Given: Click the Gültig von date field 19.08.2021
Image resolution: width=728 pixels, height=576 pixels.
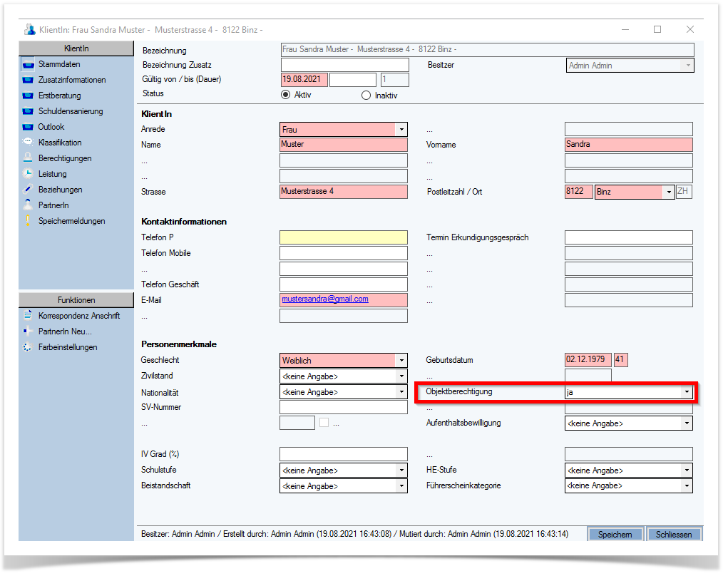Looking at the screenshot, I should [304, 79].
